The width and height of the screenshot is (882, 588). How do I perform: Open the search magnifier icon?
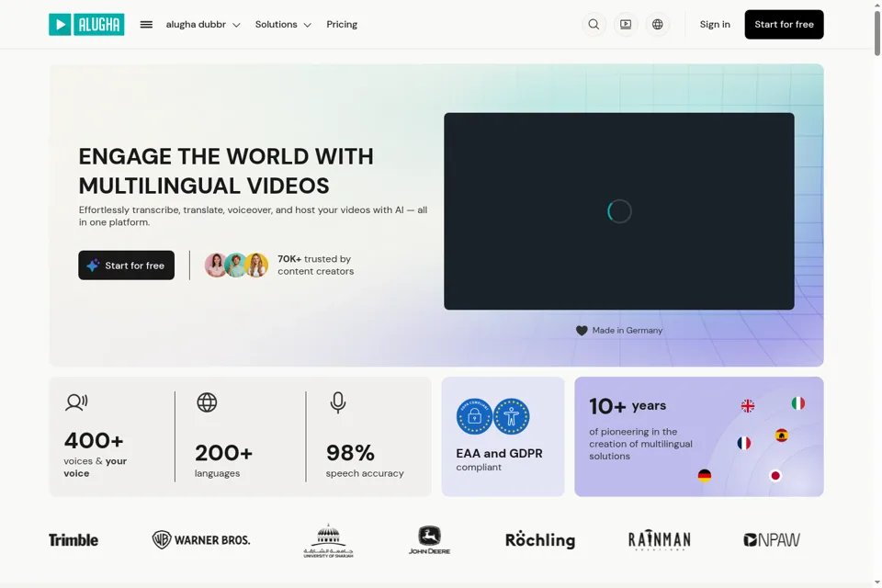click(x=594, y=24)
